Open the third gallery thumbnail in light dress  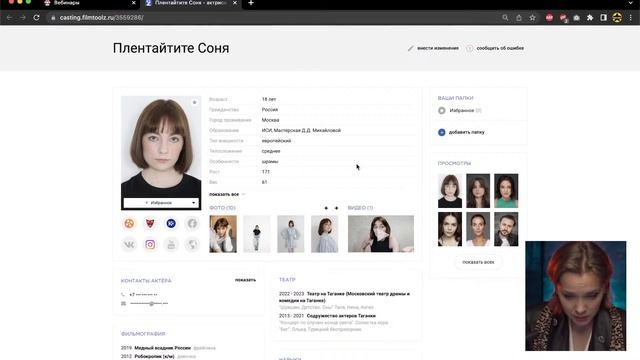click(x=291, y=234)
